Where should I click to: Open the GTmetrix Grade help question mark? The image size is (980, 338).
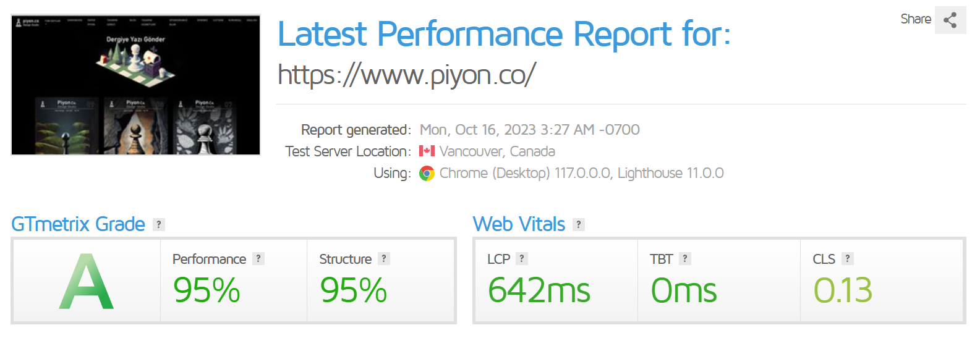point(159,224)
